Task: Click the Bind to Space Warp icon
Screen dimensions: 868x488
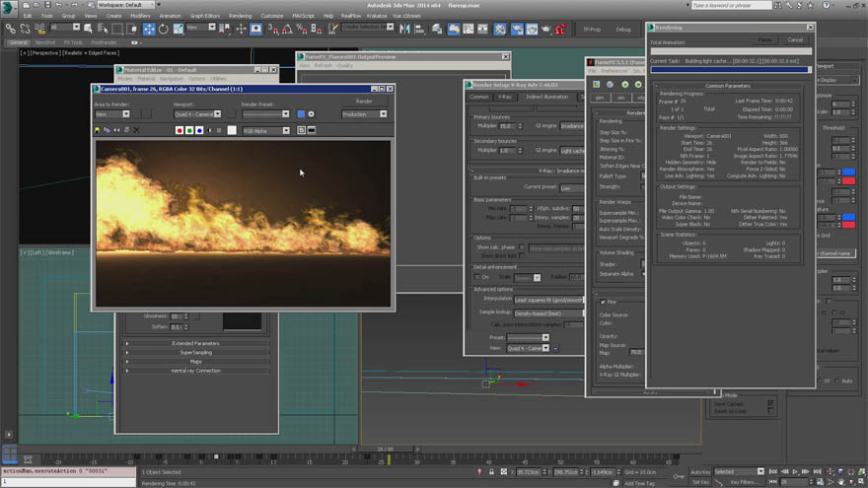Action: tap(39, 29)
